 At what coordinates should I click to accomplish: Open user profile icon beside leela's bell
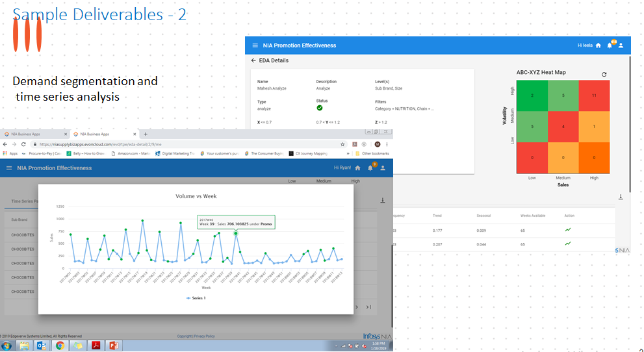click(621, 45)
